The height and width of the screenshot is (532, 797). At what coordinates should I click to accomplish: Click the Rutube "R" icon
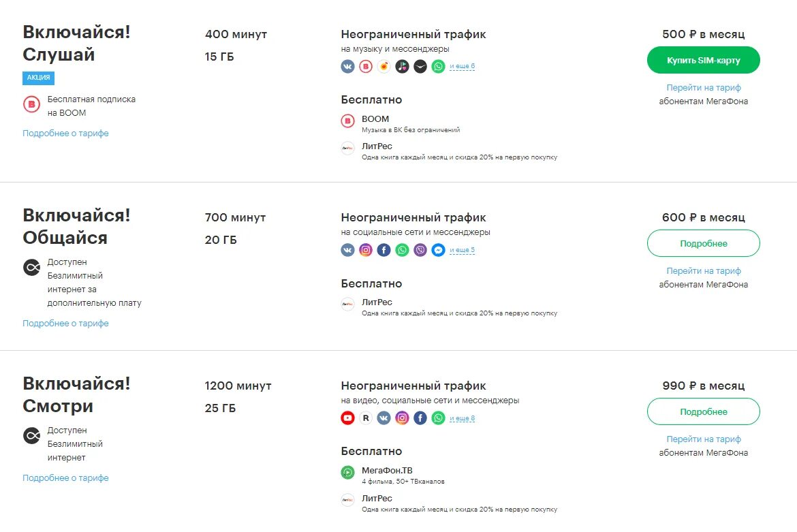[366, 418]
